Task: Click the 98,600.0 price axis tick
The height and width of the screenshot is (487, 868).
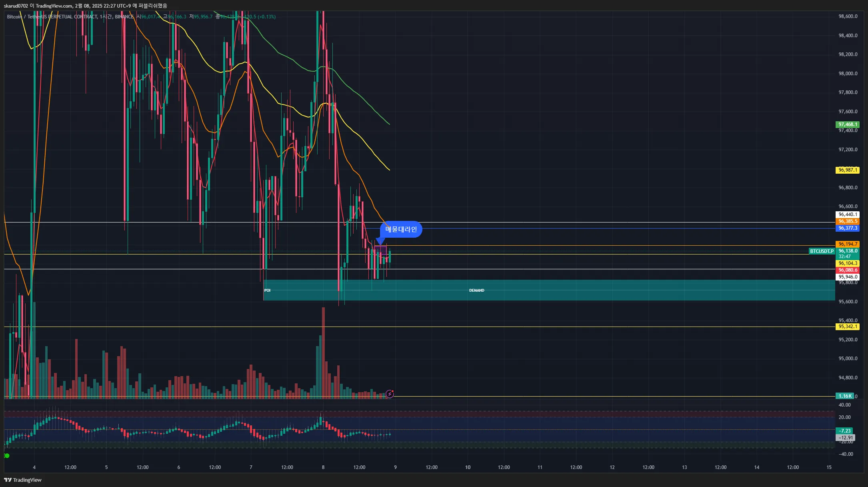Action: pyautogui.click(x=848, y=16)
